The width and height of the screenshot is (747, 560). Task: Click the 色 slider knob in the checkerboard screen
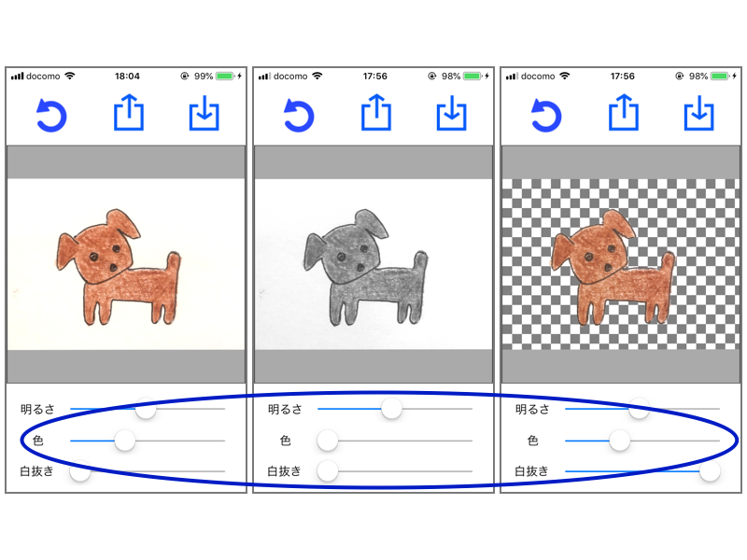click(x=620, y=441)
